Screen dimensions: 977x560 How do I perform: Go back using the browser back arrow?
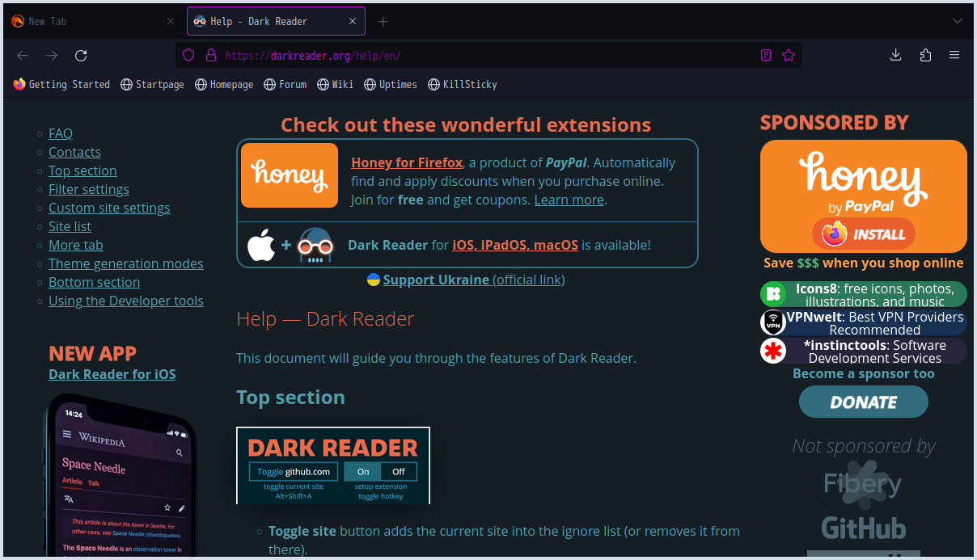coord(23,55)
